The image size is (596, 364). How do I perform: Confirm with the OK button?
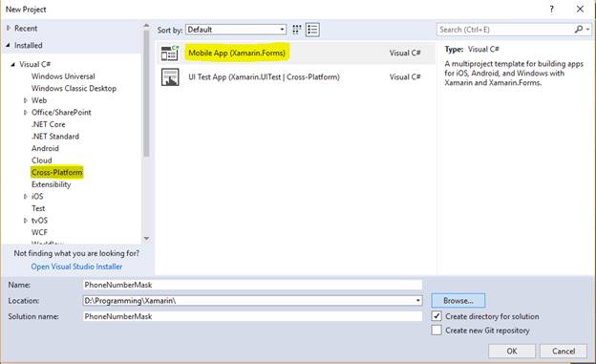[512, 351]
